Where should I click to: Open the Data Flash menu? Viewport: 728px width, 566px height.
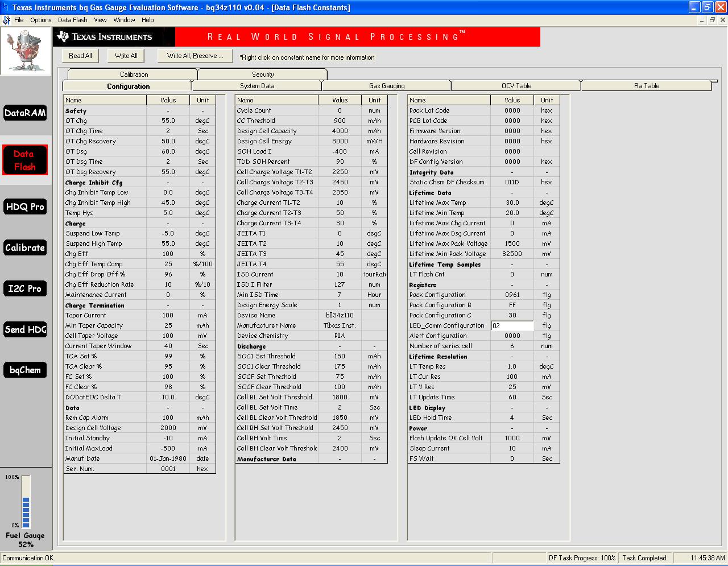point(73,20)
